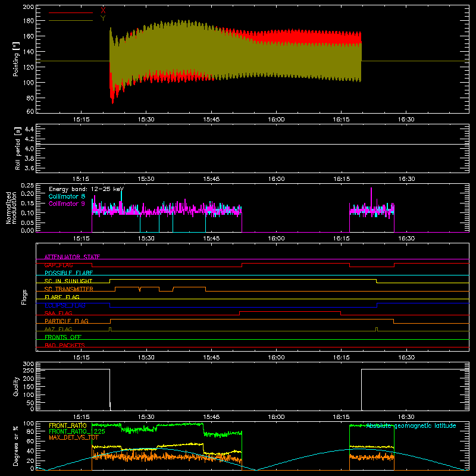476x476 pixels.
Task: Click the "15:15" time label under Quality plot
Action: tap(82, 417)
